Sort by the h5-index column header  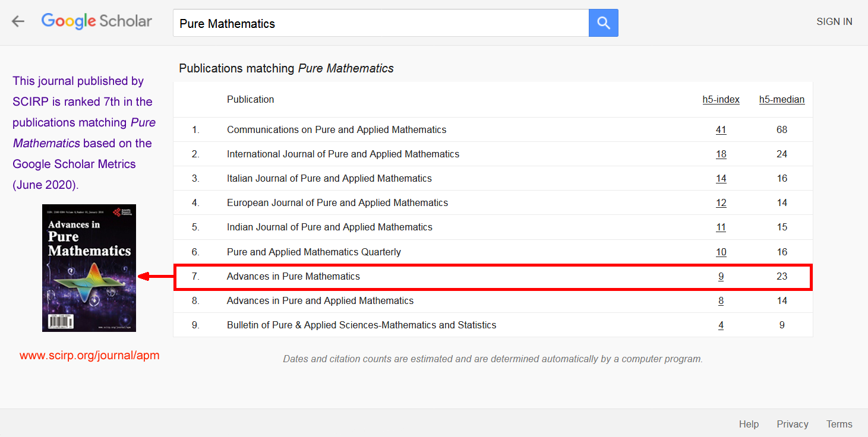[x=721, y=100]
